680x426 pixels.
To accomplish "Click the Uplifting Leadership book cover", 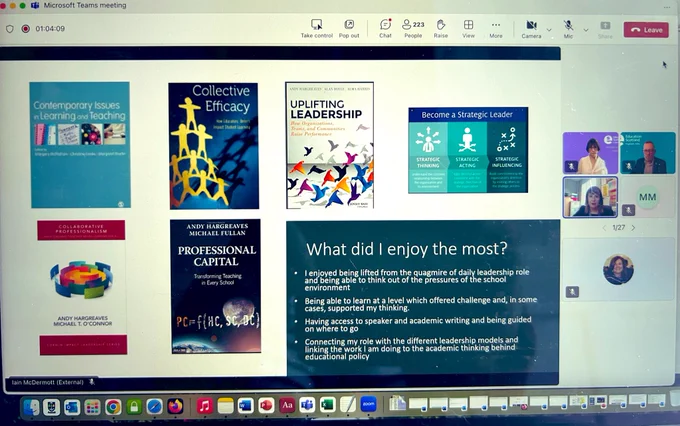I will (330, 145).
